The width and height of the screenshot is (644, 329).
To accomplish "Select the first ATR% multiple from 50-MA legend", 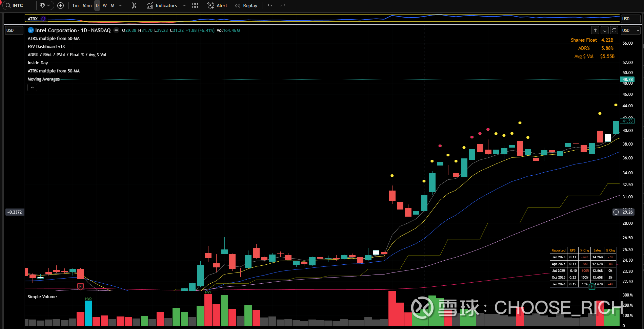I will pos(54,38).
